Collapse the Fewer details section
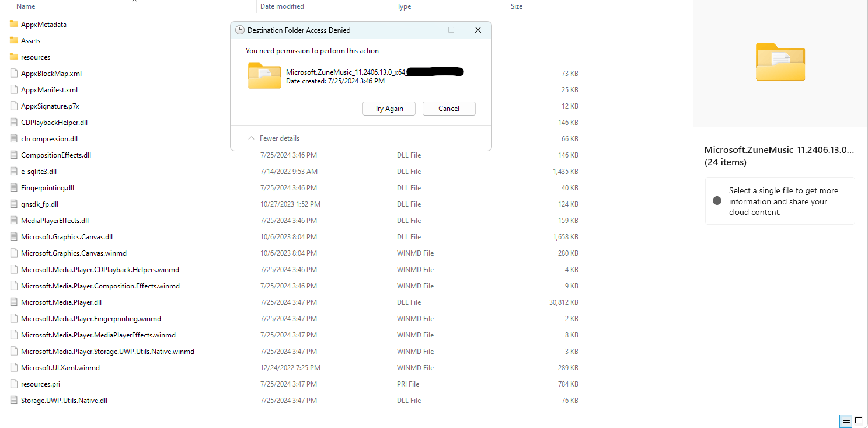 coord(274,138)
